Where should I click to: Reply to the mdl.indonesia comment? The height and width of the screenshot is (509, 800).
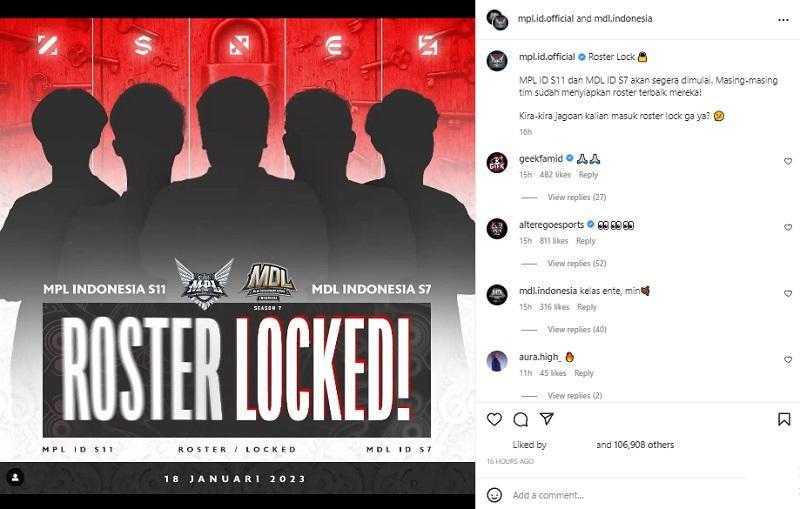(x=587, y=307)
